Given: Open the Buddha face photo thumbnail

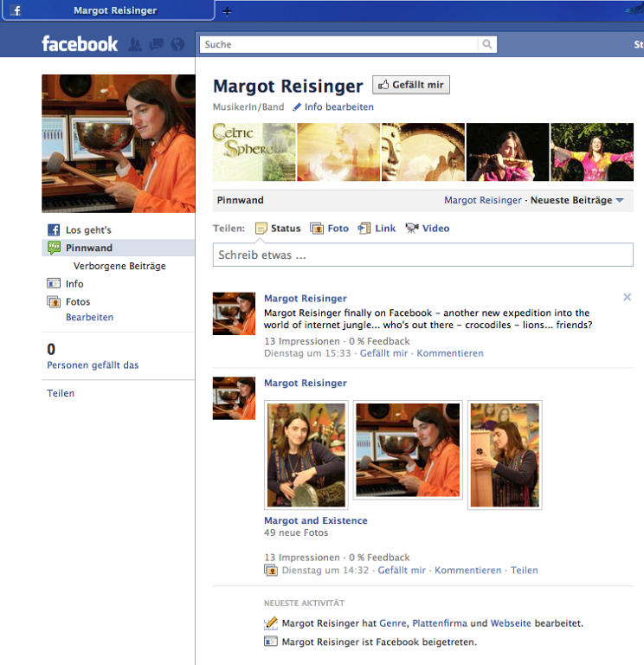Looking at the screenshot, I should 423,152.
